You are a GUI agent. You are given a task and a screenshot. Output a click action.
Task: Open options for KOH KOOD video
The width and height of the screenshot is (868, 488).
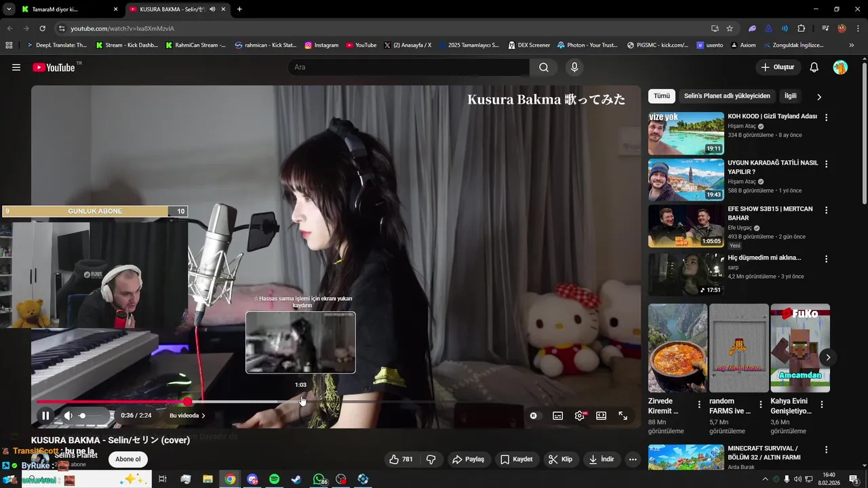pos(826,117)
